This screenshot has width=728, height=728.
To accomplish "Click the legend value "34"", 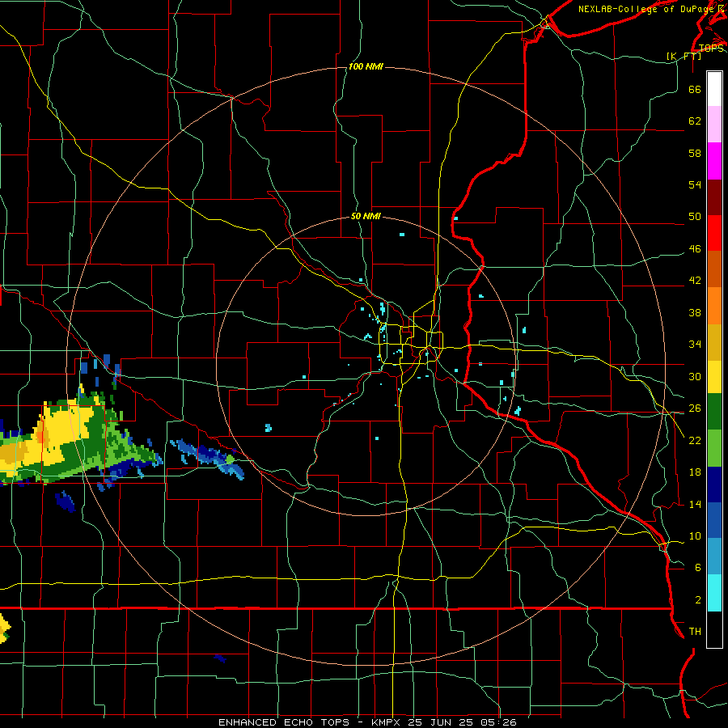I will [695, 345].
